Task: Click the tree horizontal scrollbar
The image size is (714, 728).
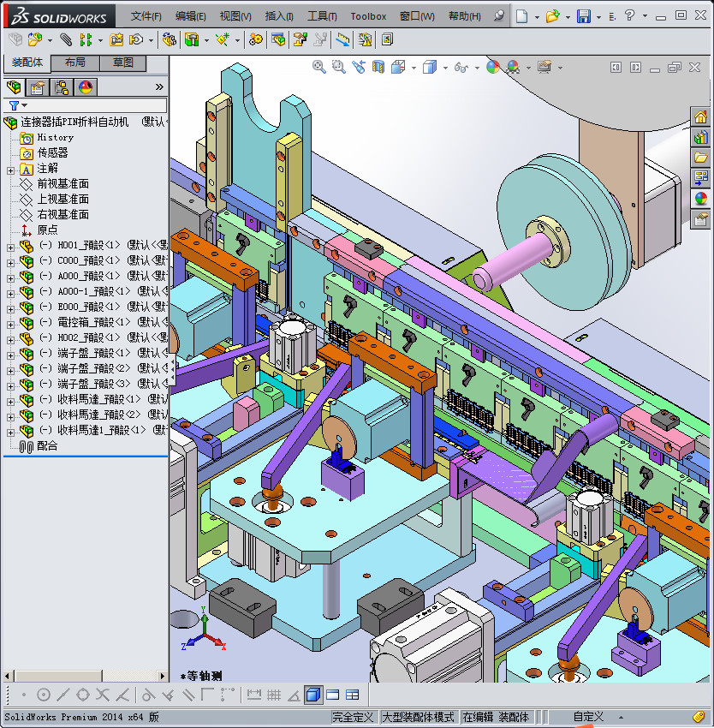Action: (85, 676)
